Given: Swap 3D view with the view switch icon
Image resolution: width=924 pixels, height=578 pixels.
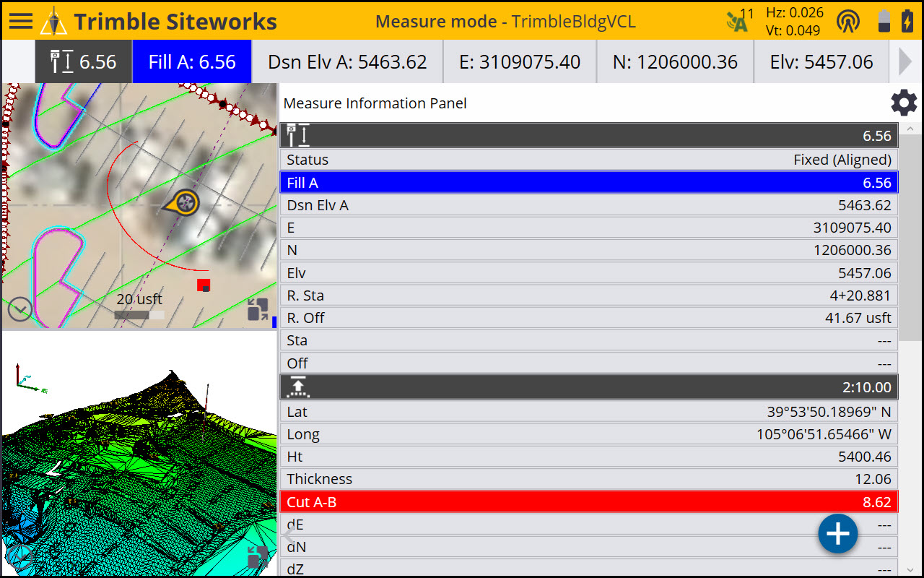Looking at the screenshot, I should [x=258, y=557].
